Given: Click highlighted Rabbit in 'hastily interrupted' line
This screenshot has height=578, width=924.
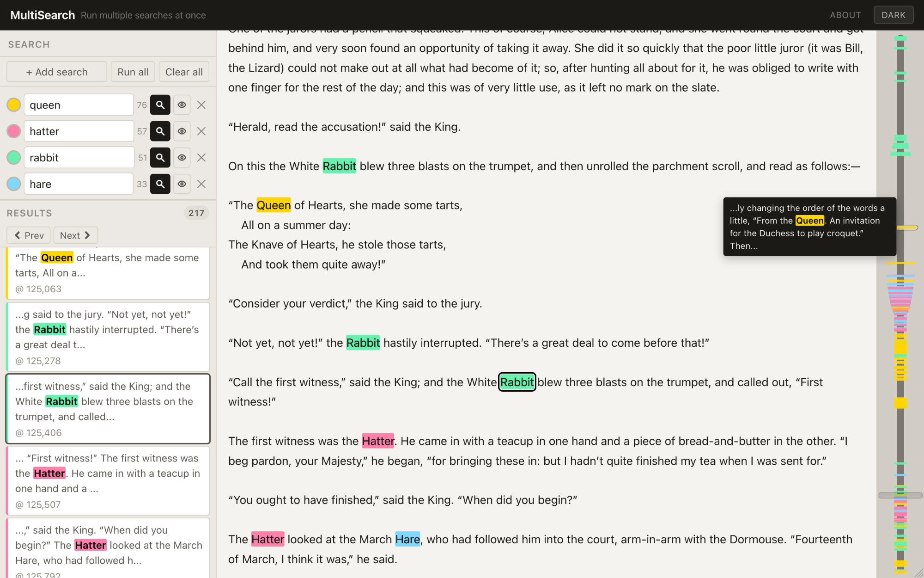Looking at the screenshot, I should tap(363, 343).
